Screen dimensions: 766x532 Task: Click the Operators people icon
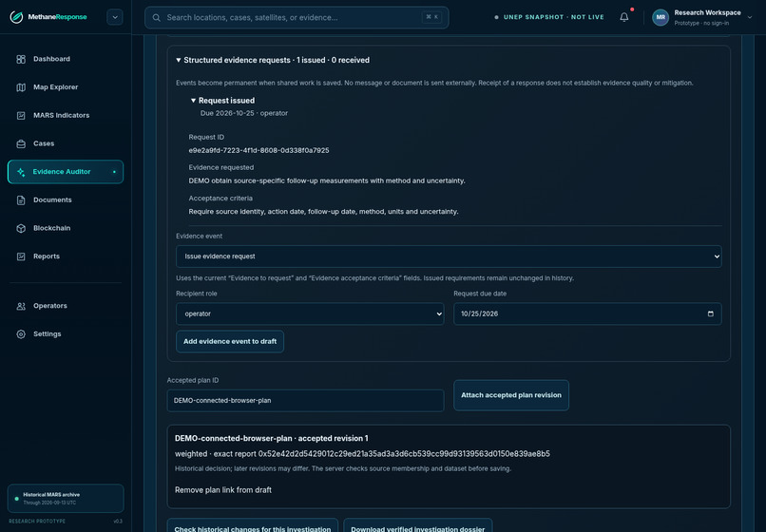point(21,306)
